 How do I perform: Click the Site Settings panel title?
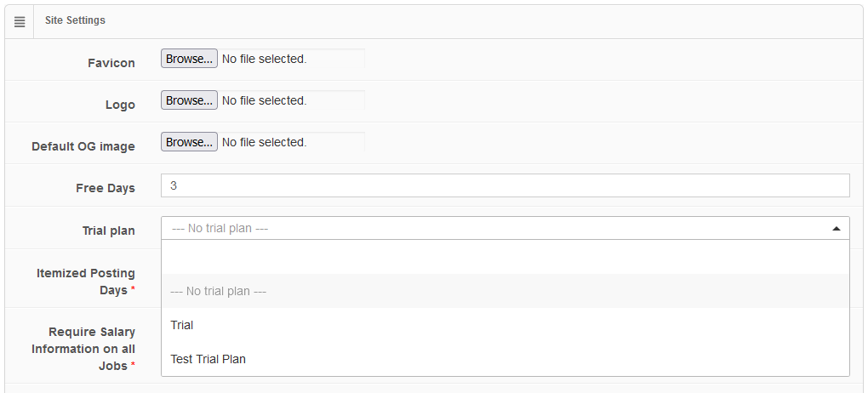click(75, 20)
